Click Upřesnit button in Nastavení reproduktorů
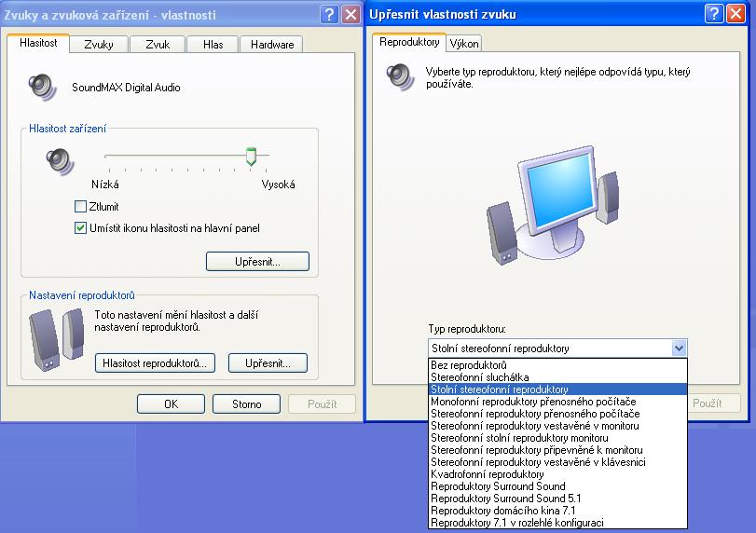This screenshot has height=533, width=756. point(268,362)
